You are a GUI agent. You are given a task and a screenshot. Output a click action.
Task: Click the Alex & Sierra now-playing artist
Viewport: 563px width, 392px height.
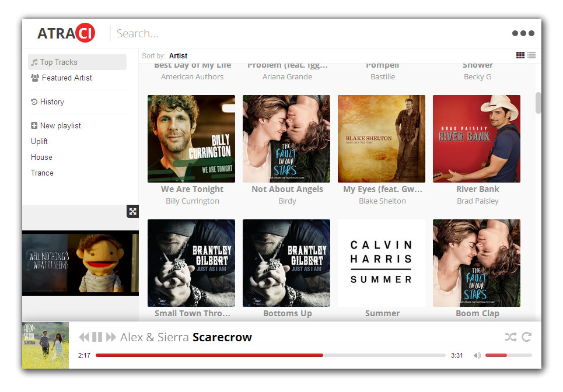pyautogui.click(x=155, y=337)
